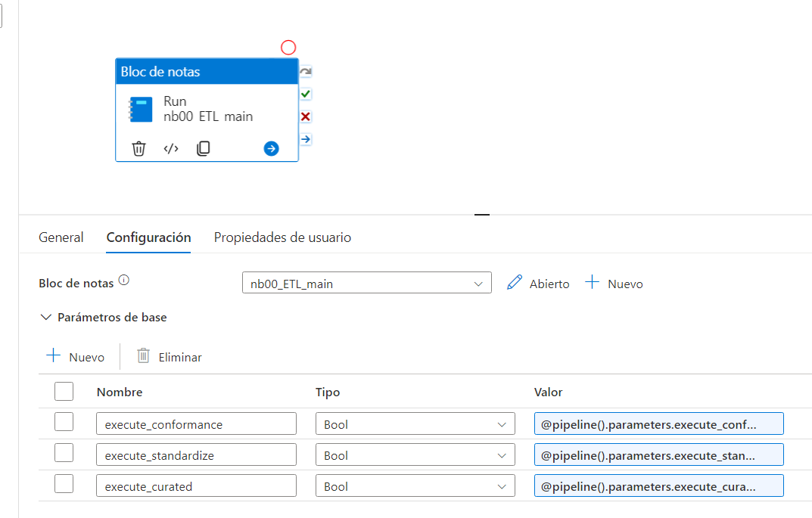Clone the notebook activity with copy icon
812x518 pixels.
(x=203, y=149)
